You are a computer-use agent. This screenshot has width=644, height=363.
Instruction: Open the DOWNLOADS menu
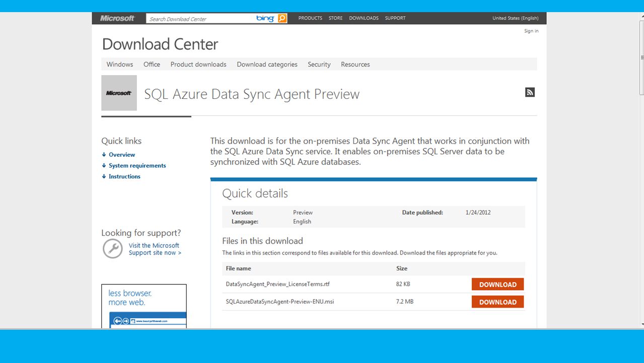364,18
